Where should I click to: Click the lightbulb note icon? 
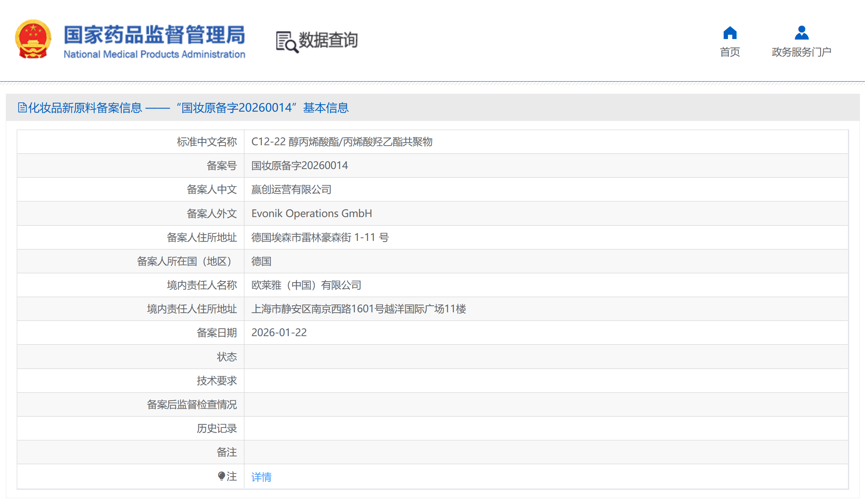[221, 476]
